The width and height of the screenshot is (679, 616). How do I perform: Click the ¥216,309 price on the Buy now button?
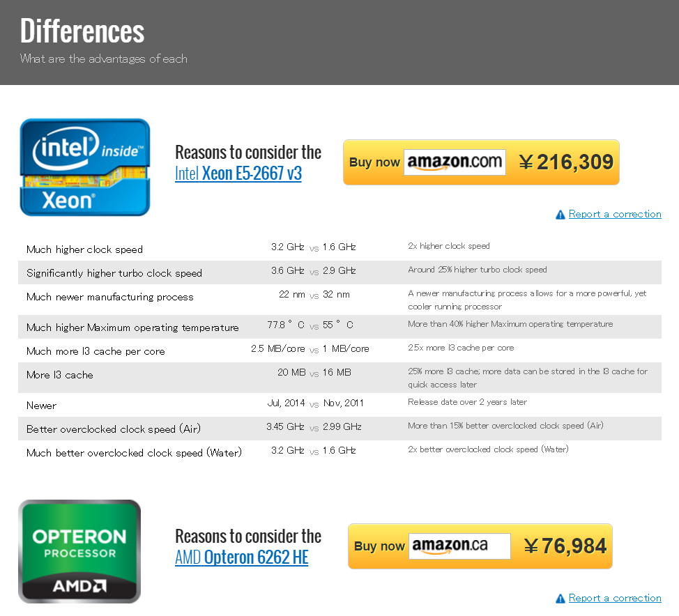pyautogui.click(x=566, y=162)
